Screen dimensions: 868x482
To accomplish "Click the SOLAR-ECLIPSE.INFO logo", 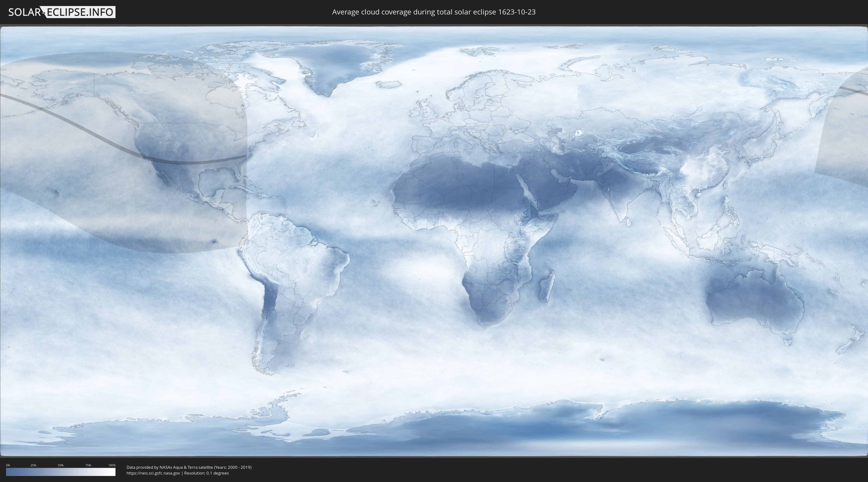I will pos(62,12).
